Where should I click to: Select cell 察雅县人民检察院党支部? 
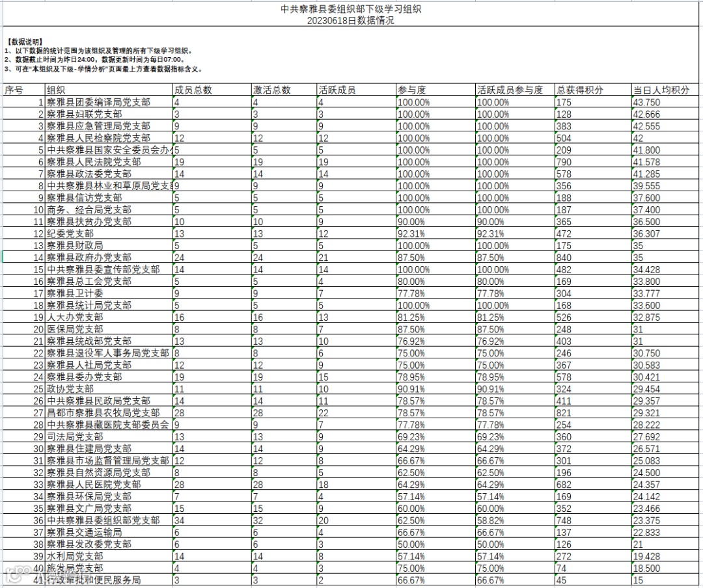109,138
